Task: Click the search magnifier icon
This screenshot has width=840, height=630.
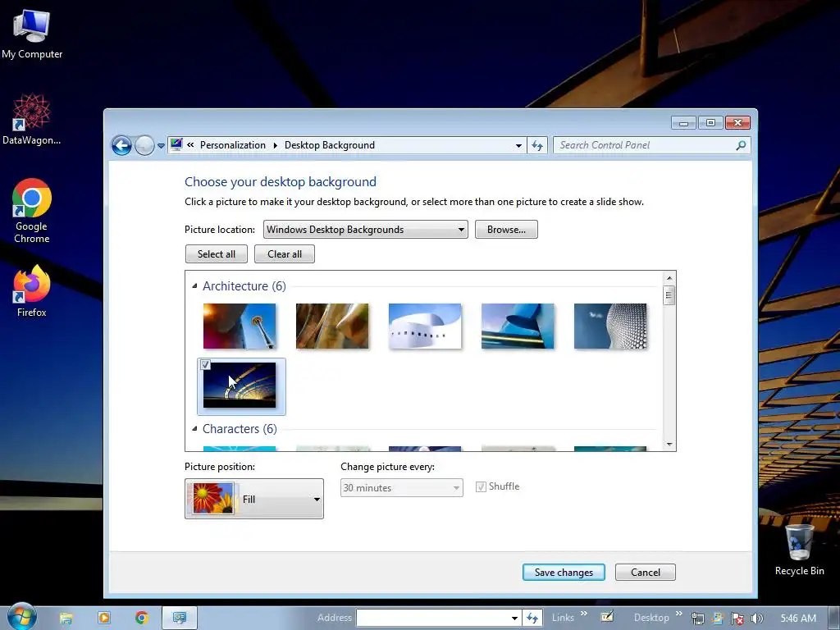Action: 741,145
